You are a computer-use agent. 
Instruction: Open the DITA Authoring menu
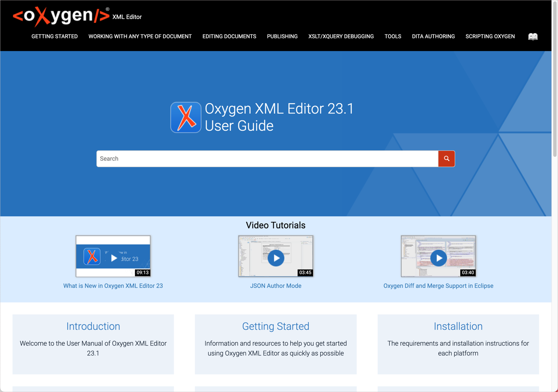click(433, 36)
